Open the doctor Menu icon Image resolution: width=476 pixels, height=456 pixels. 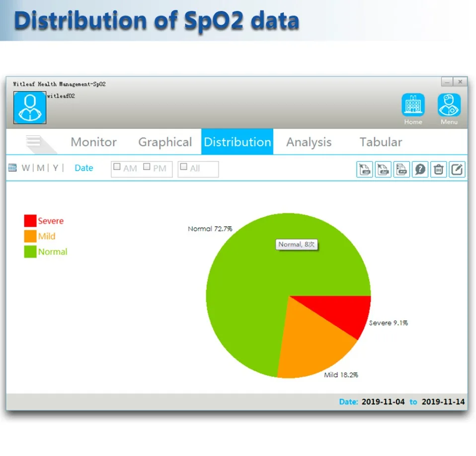[449, 105]
